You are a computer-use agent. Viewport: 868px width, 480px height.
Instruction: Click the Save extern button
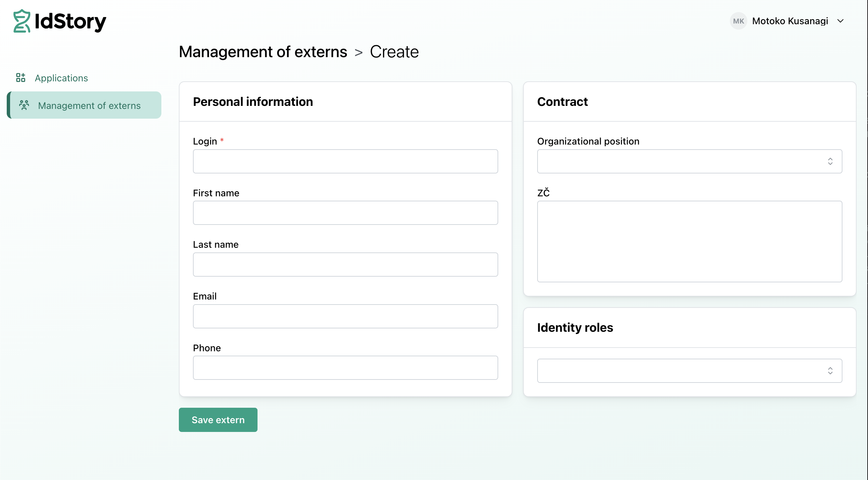click(x=218, y=420)
